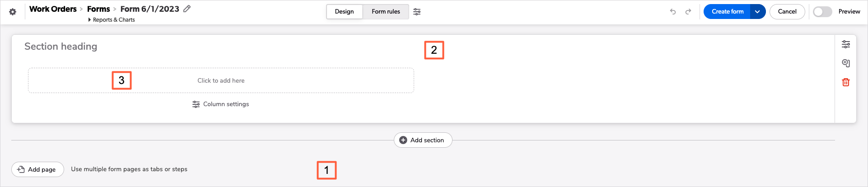Image resolution: width=868 pixels, height=187 pixels.
Task: Open form settings sliders icon beside Form rules
Action: pyautogui.click(x=417, y=12)
